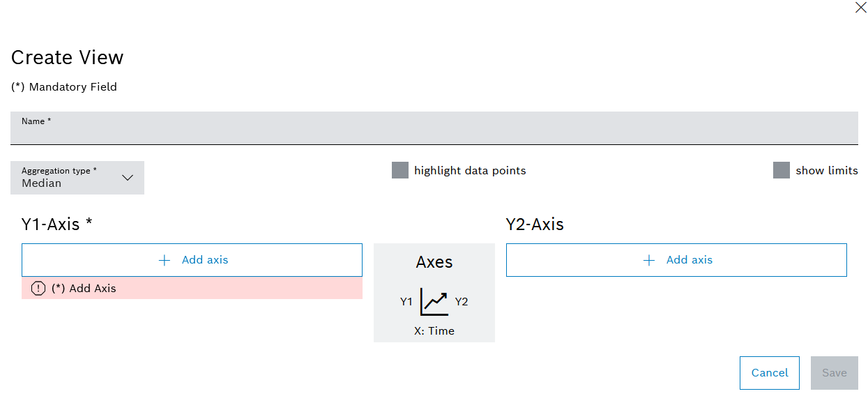Click the plus icon in Y2-Axis Add axis
This screenshot has height=396, width=868.
[x=649, y=260]
